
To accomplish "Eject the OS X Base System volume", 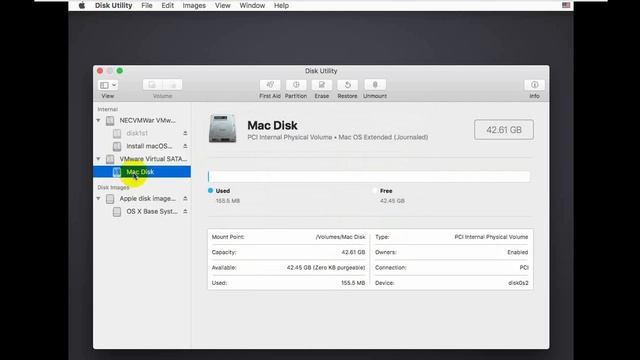I will (185, 211).
